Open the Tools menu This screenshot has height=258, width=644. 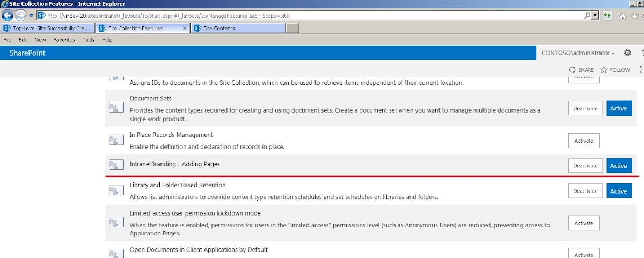[x=89, y=40]
